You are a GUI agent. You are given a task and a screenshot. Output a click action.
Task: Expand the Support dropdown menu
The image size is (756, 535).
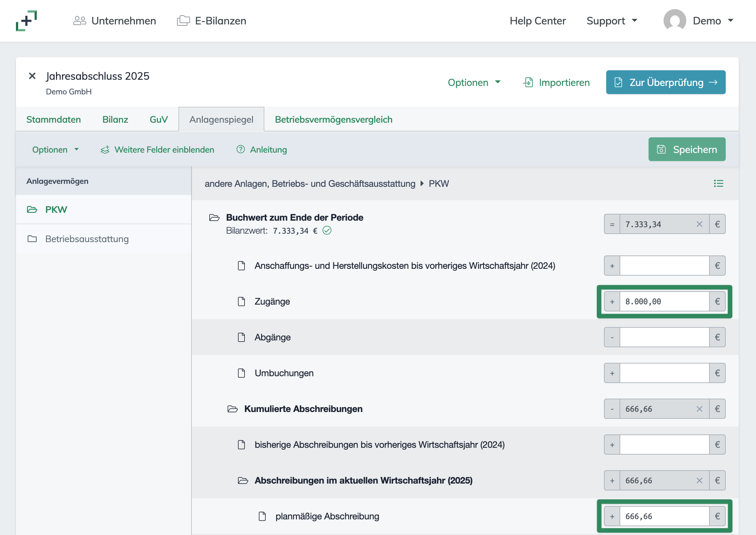pyautogui.click(x=612, y=21)
